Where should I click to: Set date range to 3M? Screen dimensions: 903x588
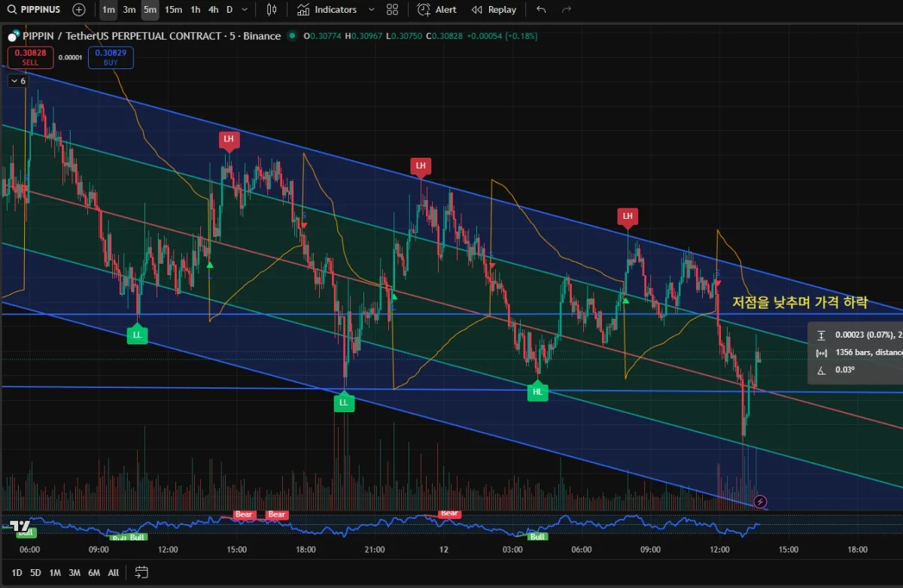click(x=74, y=572)
